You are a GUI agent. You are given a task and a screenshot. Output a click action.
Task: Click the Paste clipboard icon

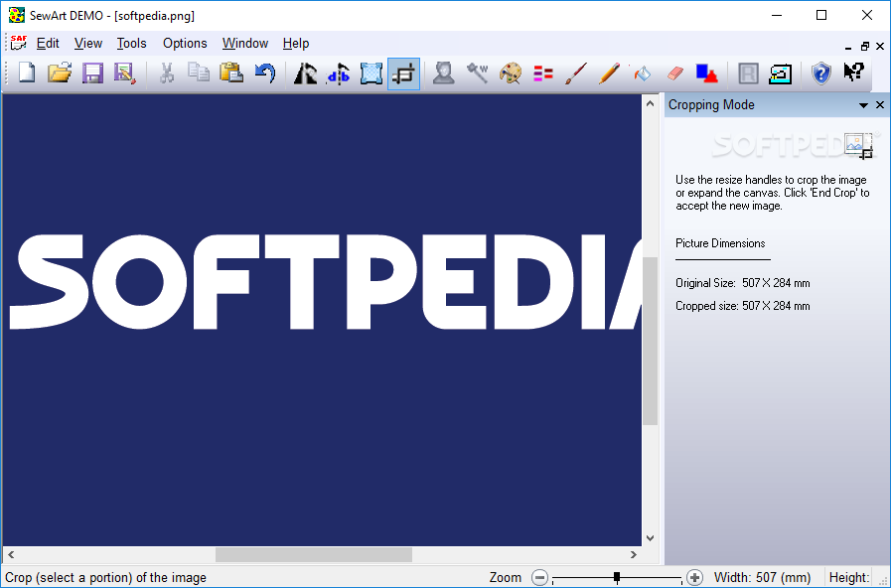click(231, 73)
